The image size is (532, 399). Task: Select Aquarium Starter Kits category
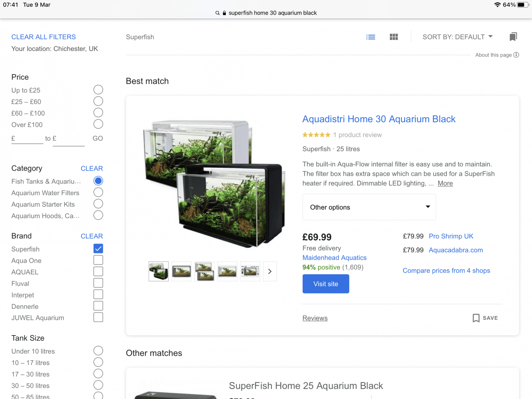[98, 204]
